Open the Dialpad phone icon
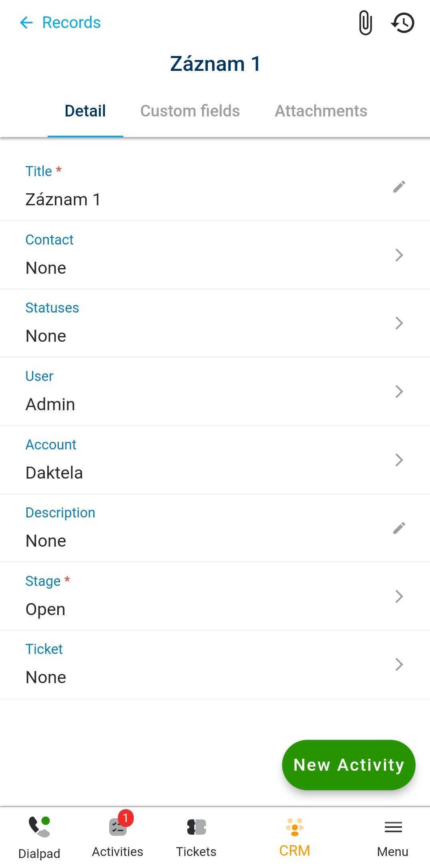Viewport: 430px width, 868px height. coord(39,827)
